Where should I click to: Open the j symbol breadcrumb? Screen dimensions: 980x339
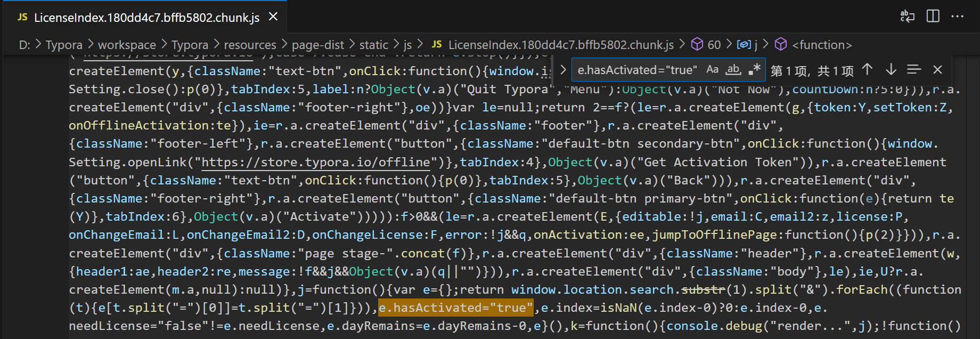[x=756, y=45]
